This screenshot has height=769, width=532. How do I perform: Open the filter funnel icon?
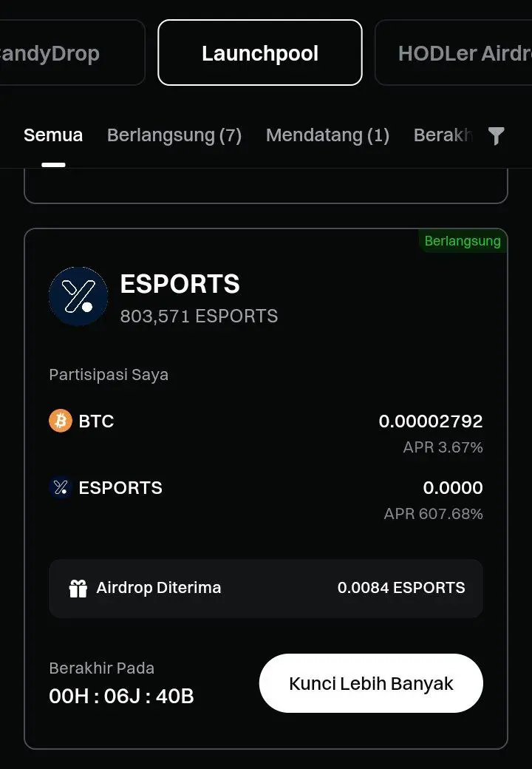(x=497, y=136)
